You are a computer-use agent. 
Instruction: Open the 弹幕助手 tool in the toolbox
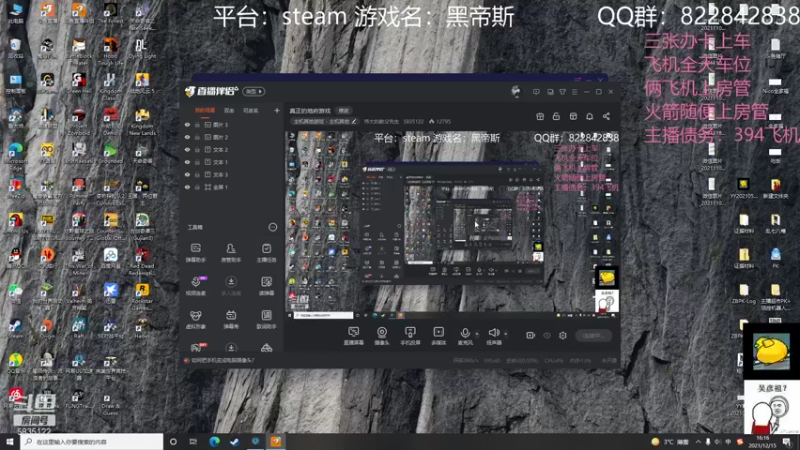195,253
